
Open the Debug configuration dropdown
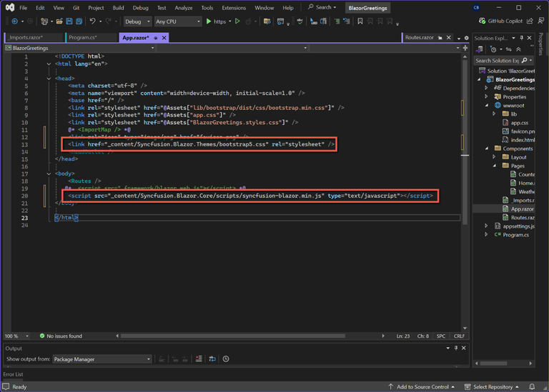[x=137, y=21]
